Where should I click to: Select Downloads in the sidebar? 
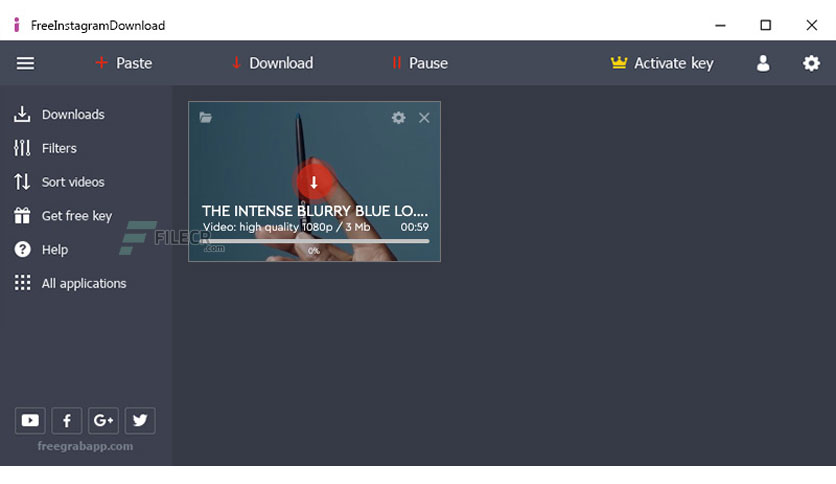(x=59, y=114)
